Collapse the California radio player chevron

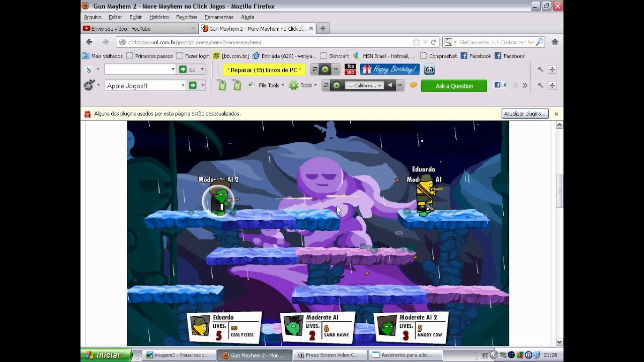pos(400,86)
